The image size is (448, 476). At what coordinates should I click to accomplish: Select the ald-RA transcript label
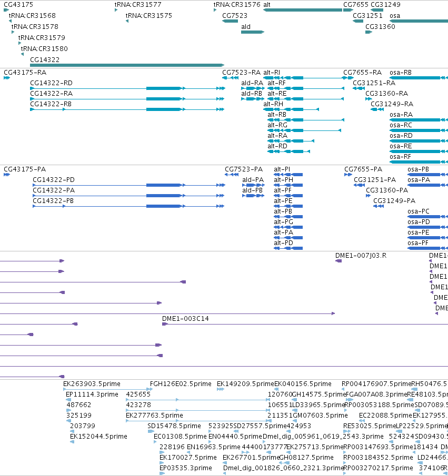point(252,83)
